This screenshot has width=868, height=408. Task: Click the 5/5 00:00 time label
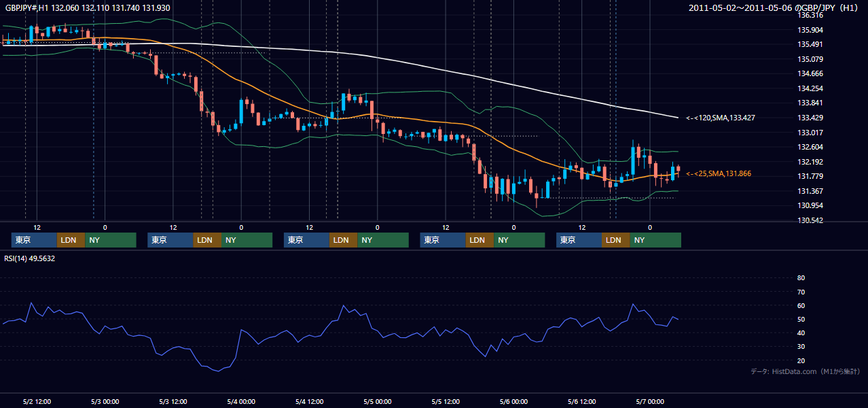[377, 401]
